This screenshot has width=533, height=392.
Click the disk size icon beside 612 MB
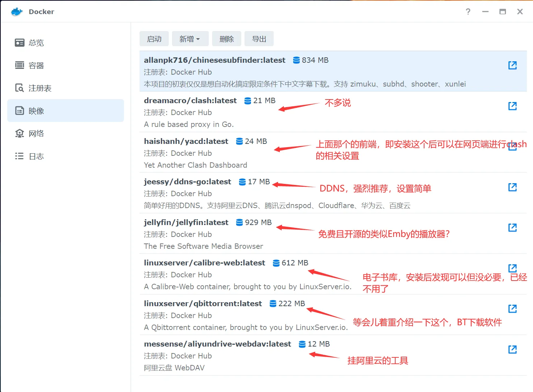276,263
